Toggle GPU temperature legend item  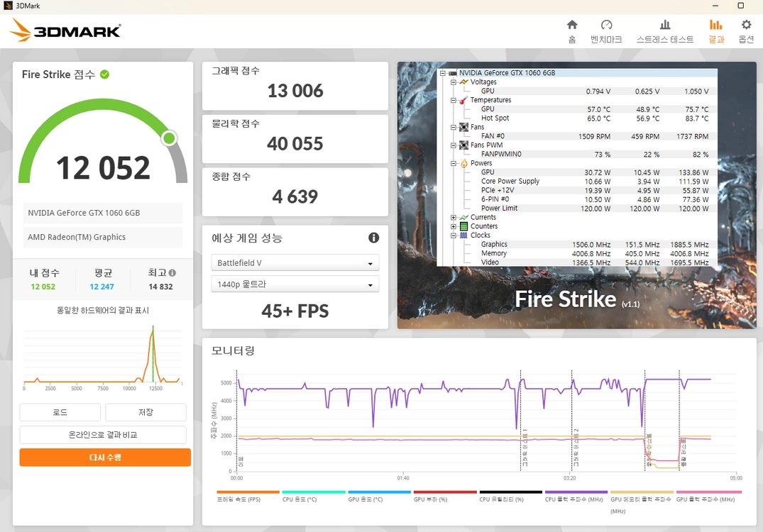click(x=379, y=497)
